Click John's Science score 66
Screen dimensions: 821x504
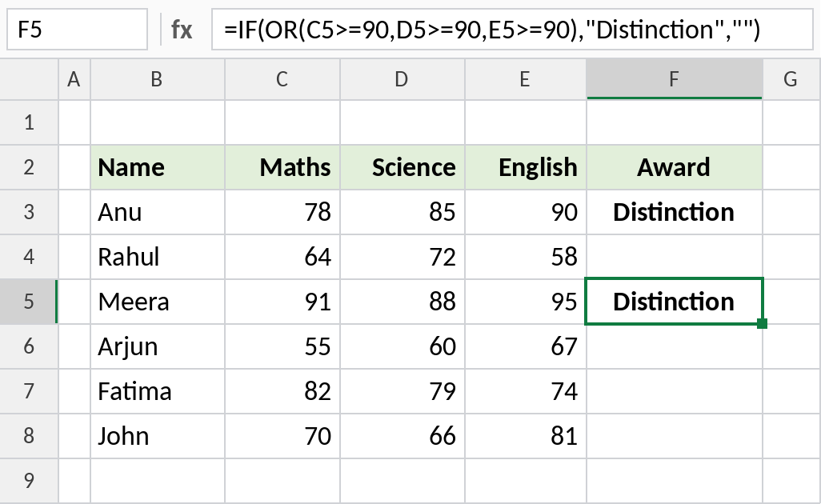(x=402, y=436)
